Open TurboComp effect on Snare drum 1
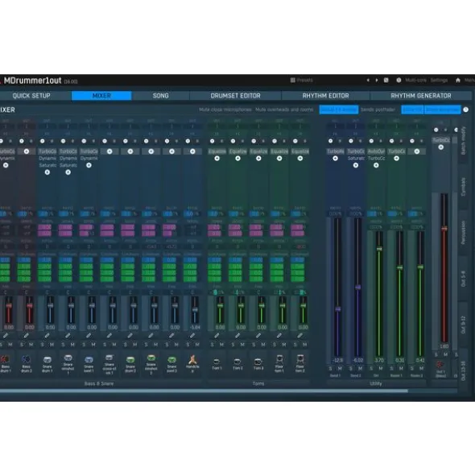 pyautogui.click(x=47, y=151)
